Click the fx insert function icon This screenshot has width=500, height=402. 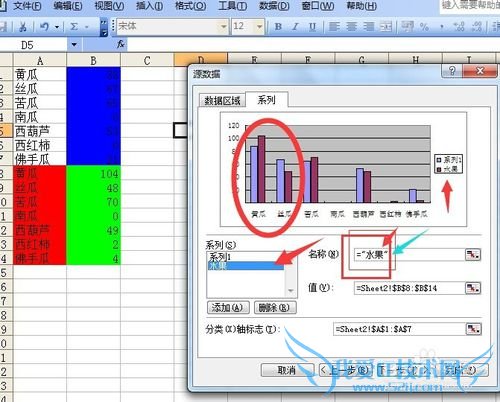click(x=121, y=44)
